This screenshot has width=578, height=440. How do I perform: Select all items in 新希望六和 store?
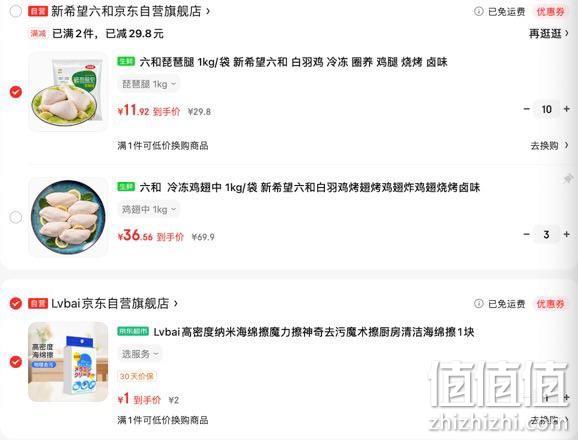click(15, 11)
